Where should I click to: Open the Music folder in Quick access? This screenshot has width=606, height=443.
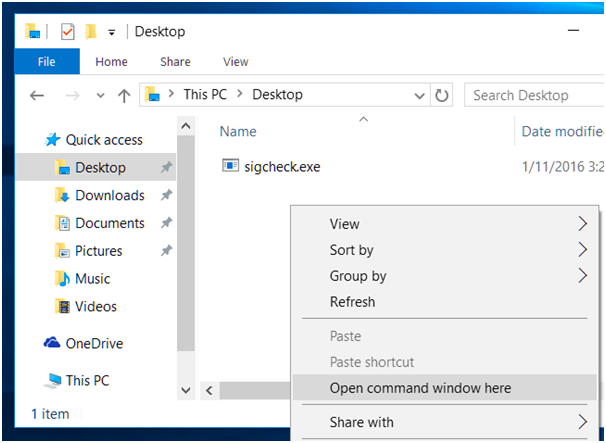pos(92,279)
